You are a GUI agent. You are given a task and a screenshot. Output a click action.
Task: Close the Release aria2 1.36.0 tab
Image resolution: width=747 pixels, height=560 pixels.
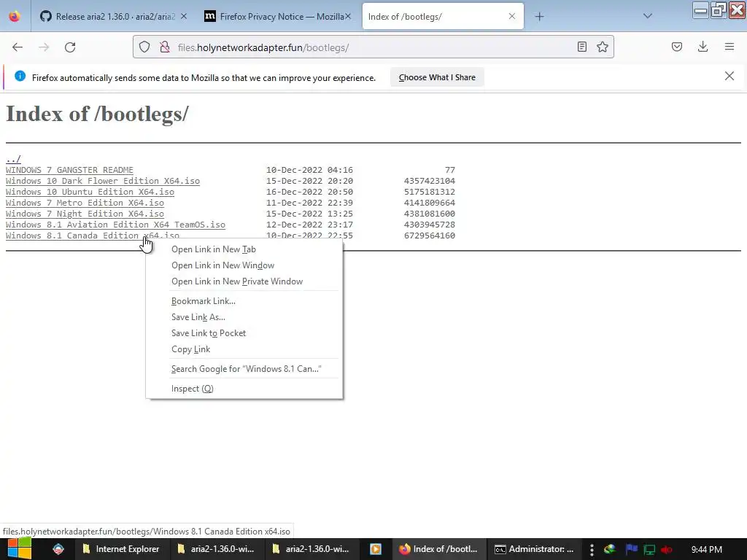184,16
